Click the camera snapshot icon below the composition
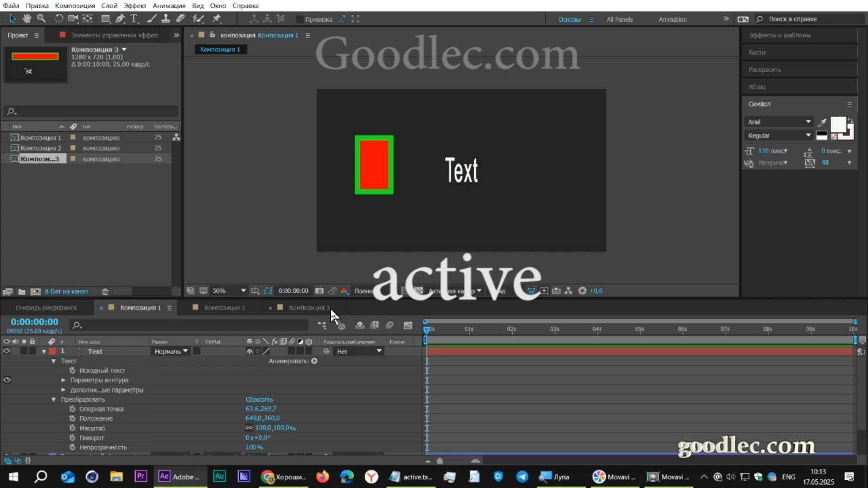Screen dimensions: 868x488 tap(320, 291)
